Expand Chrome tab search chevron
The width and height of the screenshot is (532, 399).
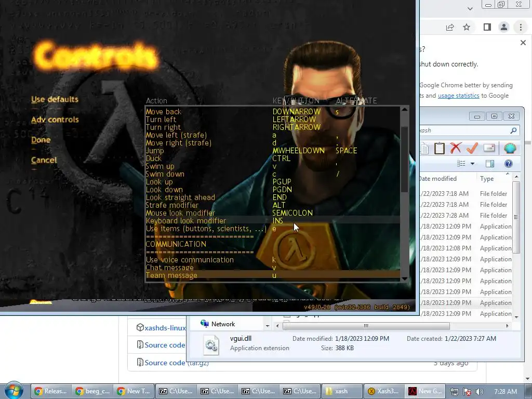coord(470,9)
